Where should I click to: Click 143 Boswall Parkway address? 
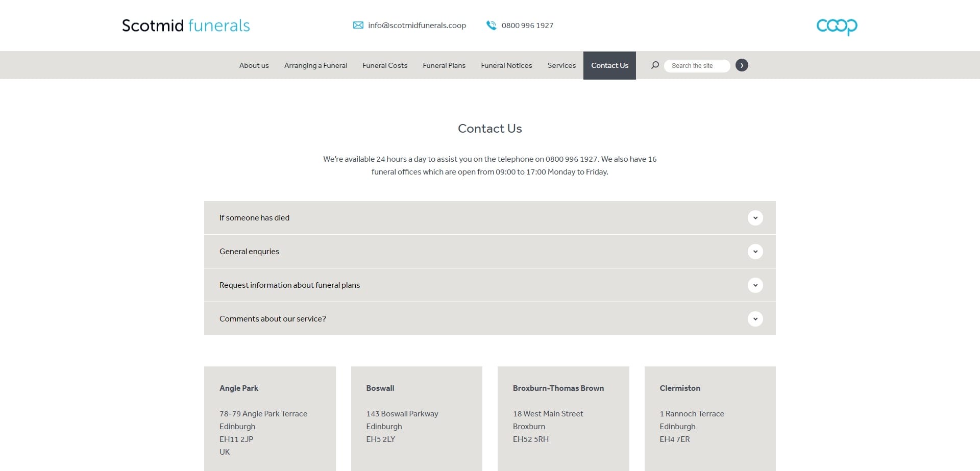point(402,414)
